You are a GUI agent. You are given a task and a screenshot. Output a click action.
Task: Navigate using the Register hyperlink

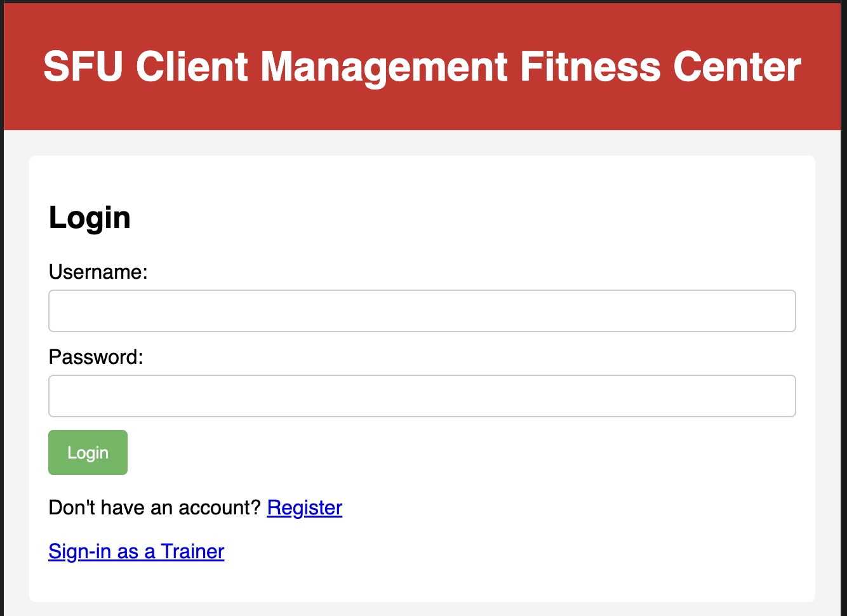coord(304,507)
